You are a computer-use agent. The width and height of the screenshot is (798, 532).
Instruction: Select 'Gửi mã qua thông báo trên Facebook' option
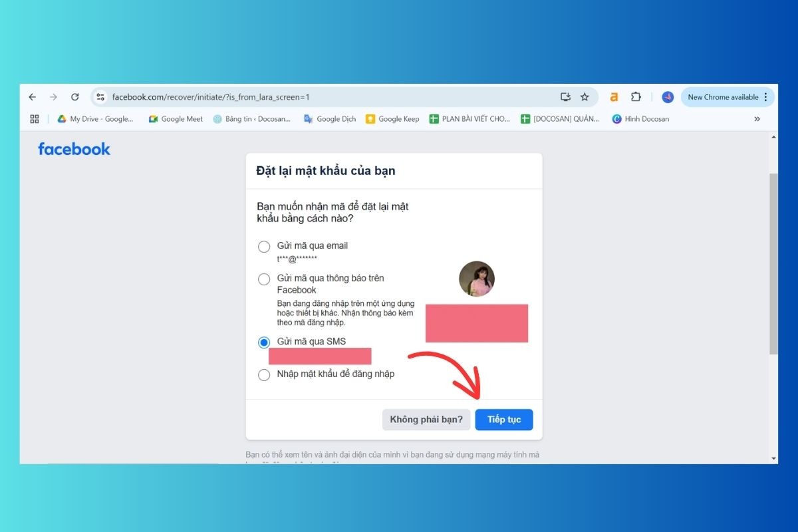(x=264, y=279)
